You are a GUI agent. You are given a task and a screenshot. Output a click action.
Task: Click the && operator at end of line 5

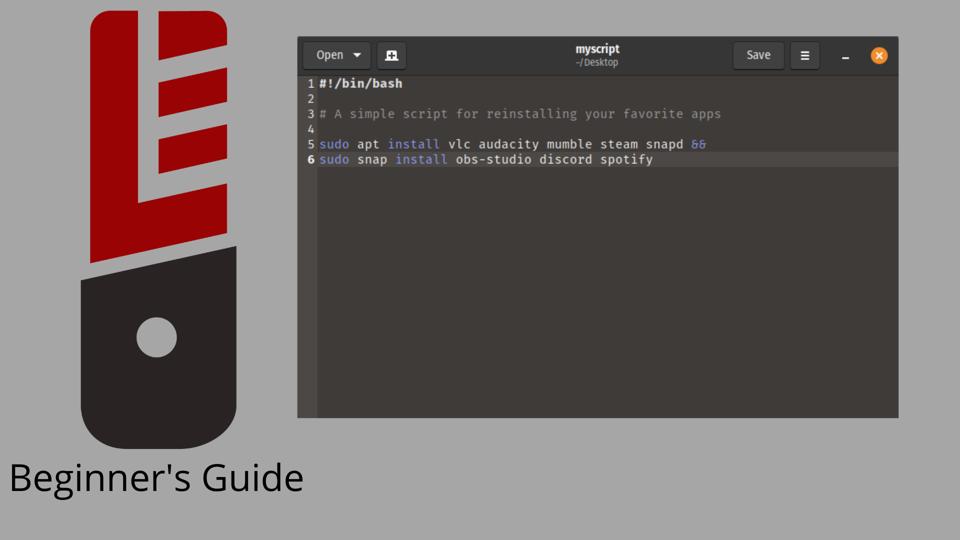698,144
